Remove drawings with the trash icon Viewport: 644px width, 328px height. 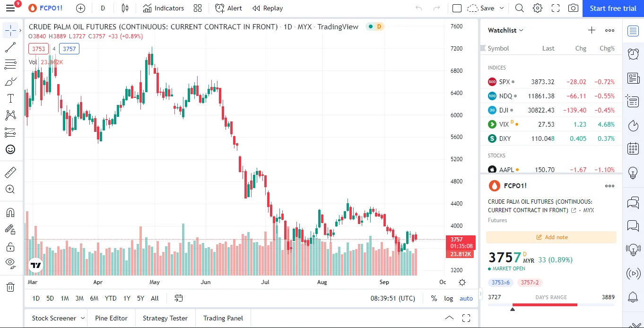pyautogui.click(x=10, y=287)
